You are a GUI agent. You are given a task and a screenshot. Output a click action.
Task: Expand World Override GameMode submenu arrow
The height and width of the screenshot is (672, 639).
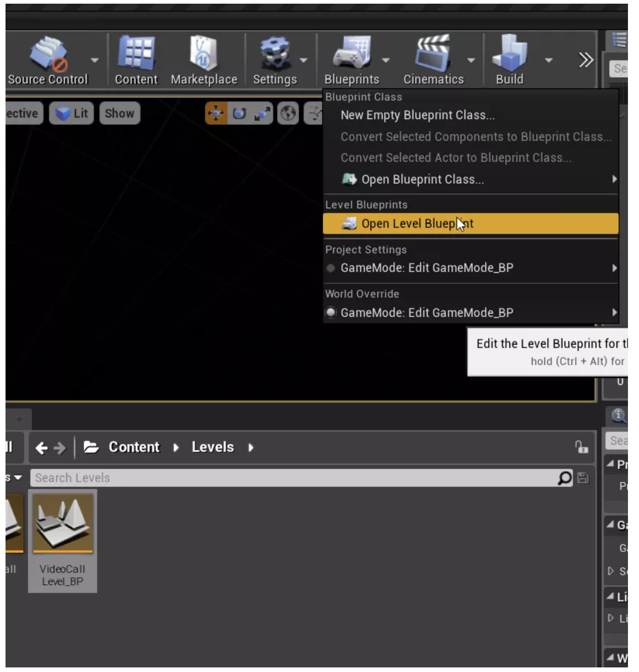pyautogui.click(x=614, y=313)
